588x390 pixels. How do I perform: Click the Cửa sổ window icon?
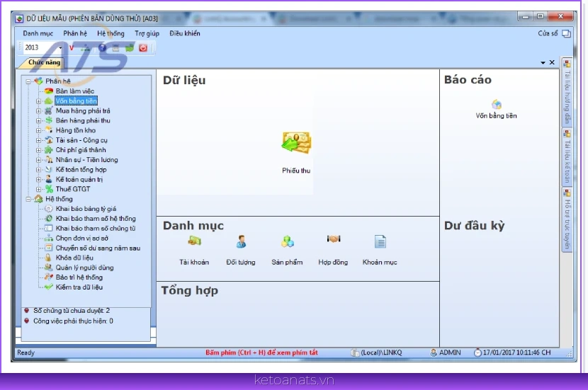(566, 34)
